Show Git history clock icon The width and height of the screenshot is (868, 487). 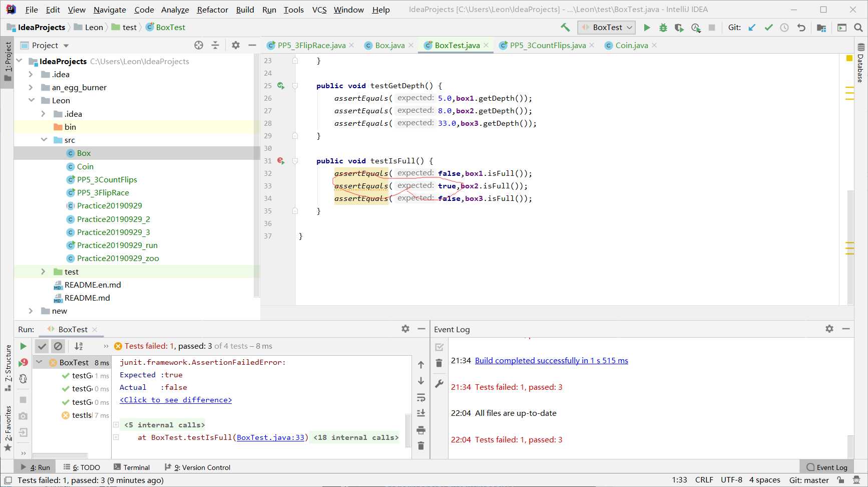(784, 28)
